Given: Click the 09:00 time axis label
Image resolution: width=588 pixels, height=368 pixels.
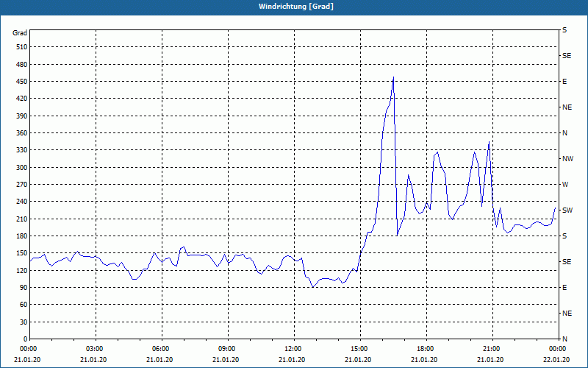Looking at the screenshot, I should click(x=228, y=348).
